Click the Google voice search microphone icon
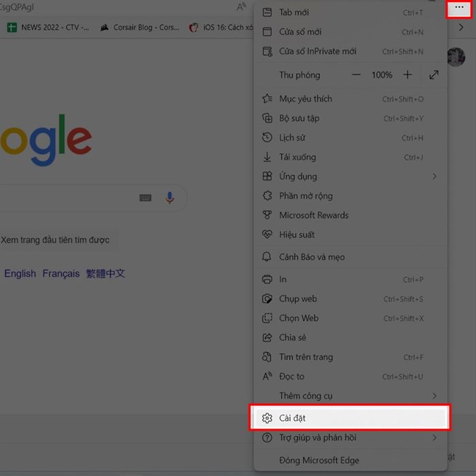The height and width of the screenshot is (476, 476). [170, 198]
